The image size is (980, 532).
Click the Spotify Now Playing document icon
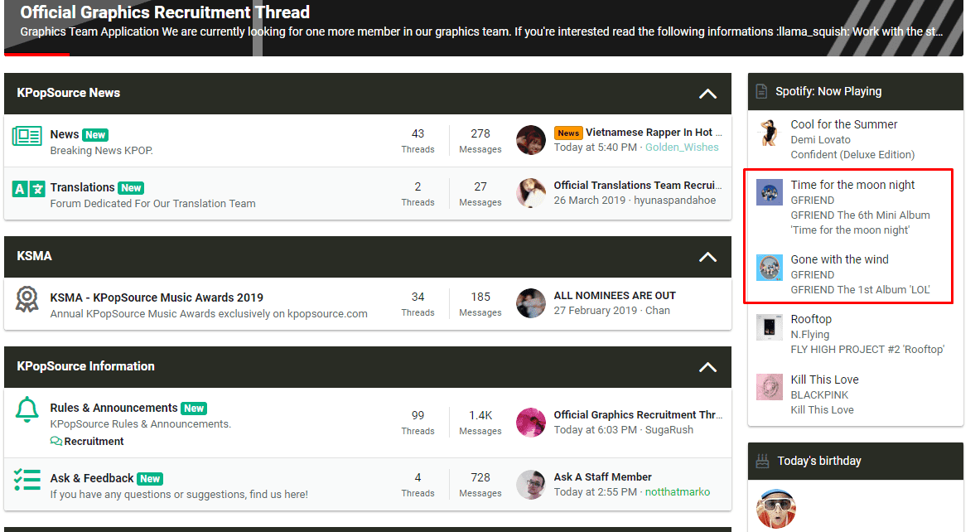click(x=761, y=91)
